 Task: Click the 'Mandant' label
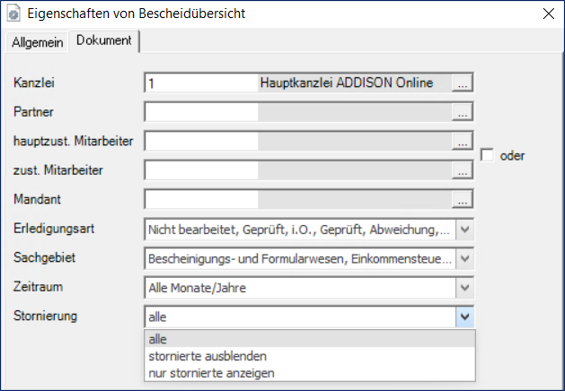37,199
